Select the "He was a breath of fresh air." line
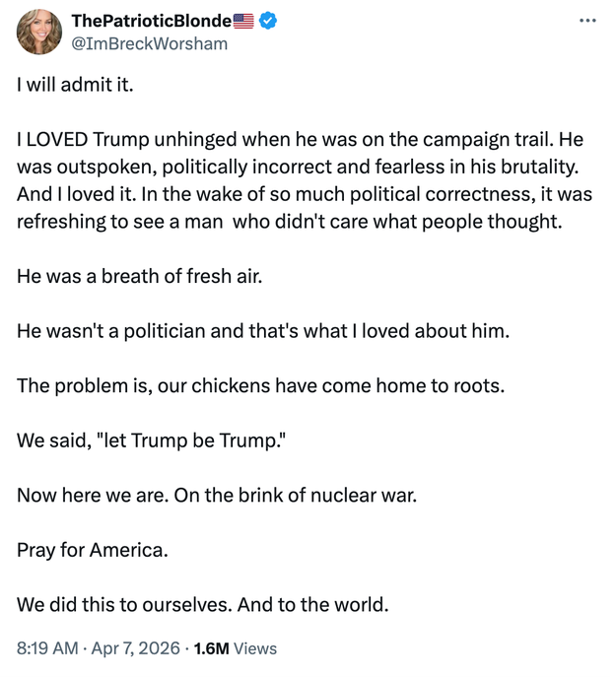Viewport: 616px width, 677px height. (x=140, y=276)
